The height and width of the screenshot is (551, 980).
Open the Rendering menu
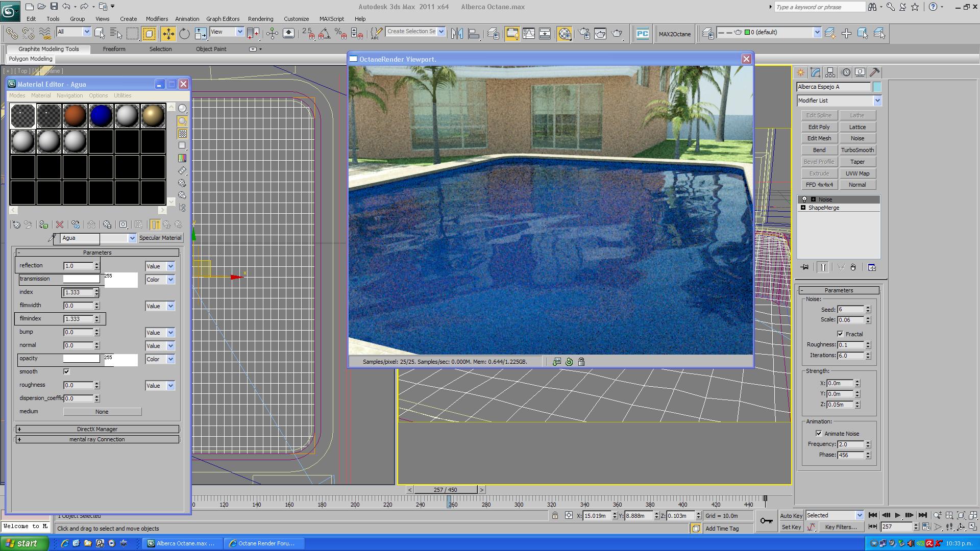pyautogui.click(x=260, y=19)
